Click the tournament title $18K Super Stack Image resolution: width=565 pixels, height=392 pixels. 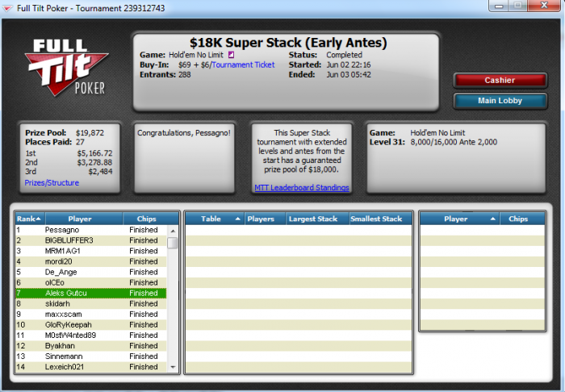pos(288,43)
